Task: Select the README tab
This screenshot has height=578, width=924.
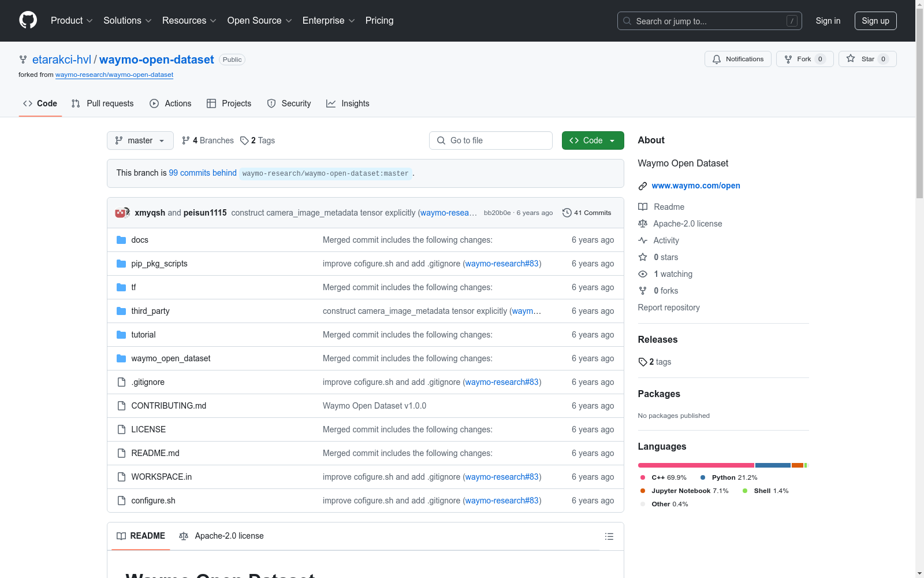Action: [x=141, y=536]
